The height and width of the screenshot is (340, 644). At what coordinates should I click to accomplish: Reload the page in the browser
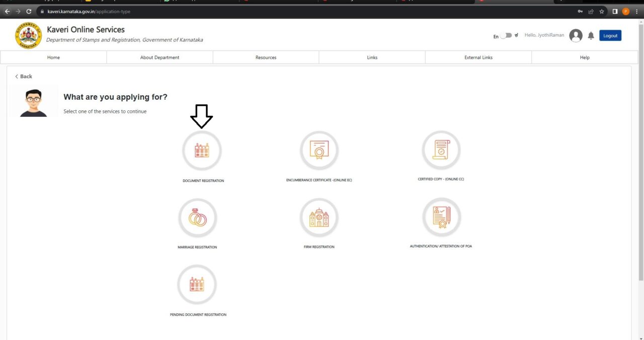pyautogui.click(x=28, y=11)
